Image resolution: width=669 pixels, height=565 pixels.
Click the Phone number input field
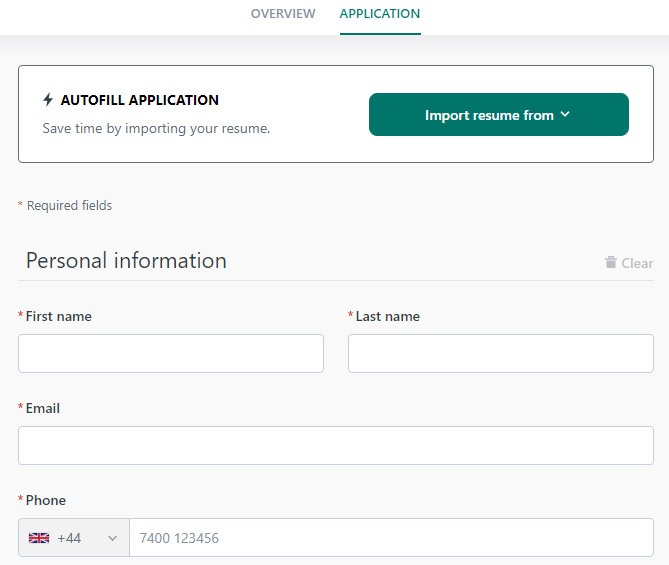pos(391,538)
